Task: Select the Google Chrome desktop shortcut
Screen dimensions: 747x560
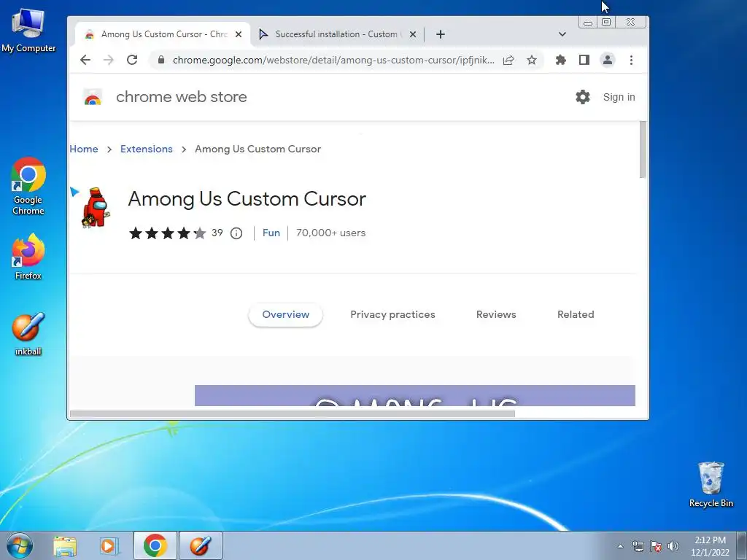Action: click(x=28, y=187)
